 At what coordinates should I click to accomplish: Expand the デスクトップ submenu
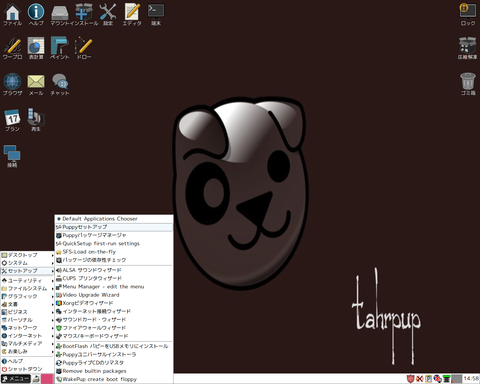tap(27, 255)
